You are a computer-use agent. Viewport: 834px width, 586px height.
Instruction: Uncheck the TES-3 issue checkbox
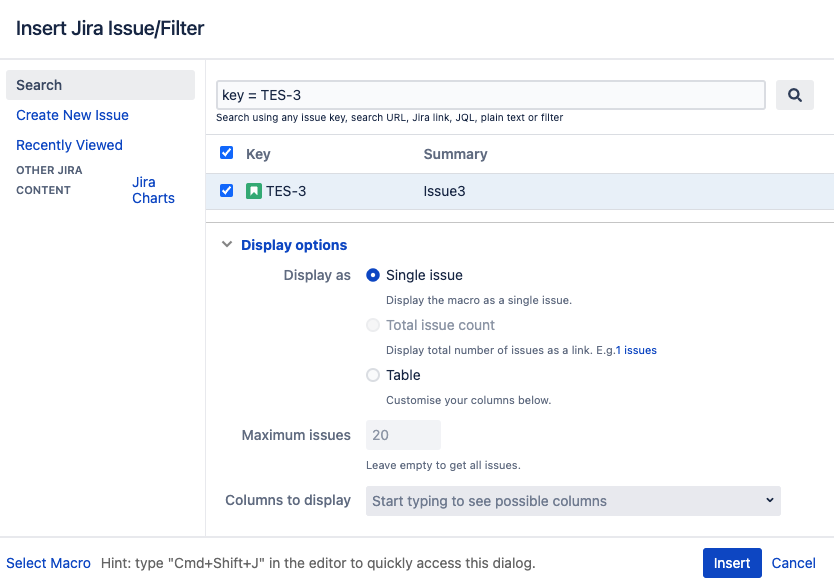[226, 190]
